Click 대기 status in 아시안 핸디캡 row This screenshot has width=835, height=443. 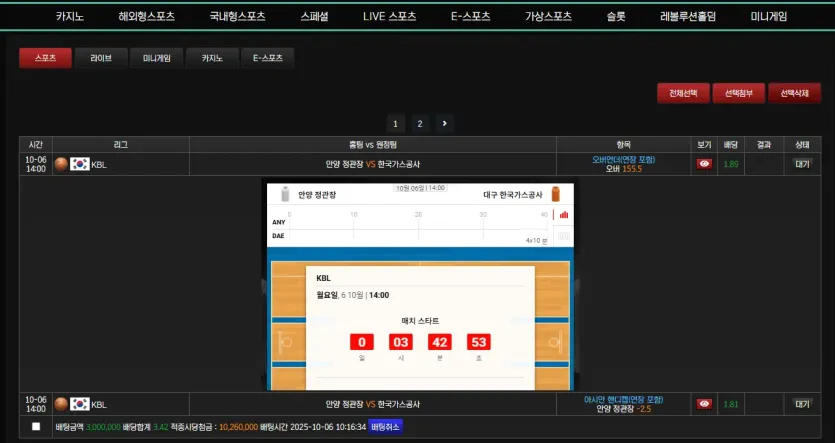(x=802, y=404)
